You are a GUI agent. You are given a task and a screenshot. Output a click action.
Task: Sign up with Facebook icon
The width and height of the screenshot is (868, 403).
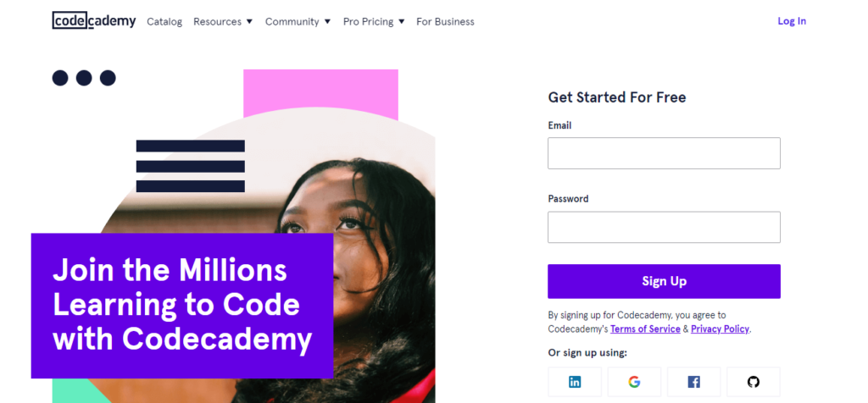pyautogui.click(x=693, y=382)
